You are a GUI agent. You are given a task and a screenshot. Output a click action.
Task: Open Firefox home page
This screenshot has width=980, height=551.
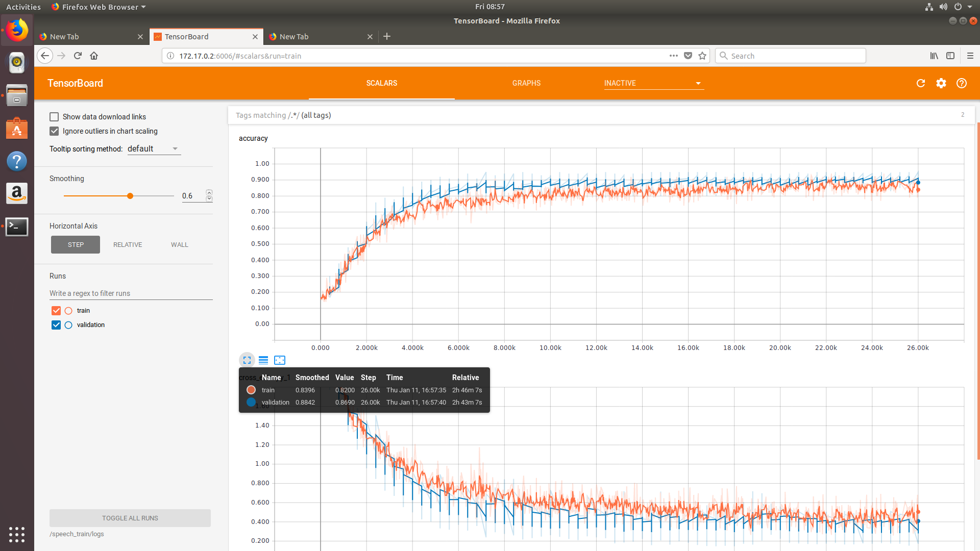pos(94,56)
